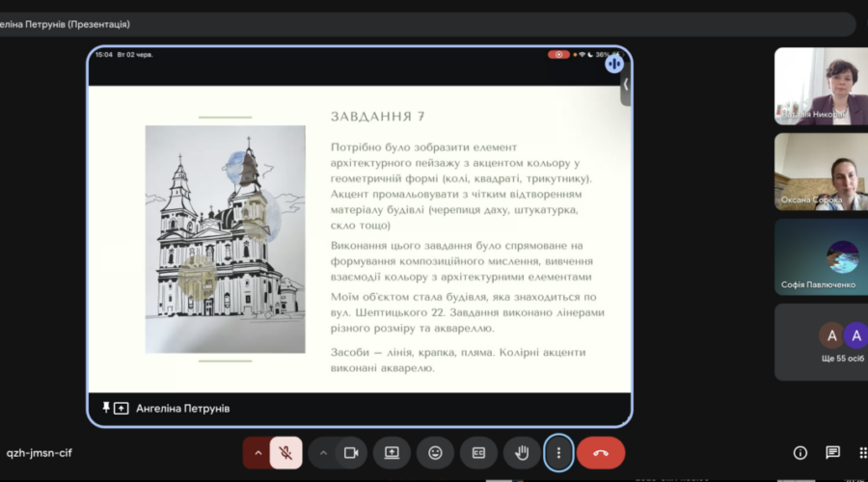Click the presentation title bar at top

[x=428, y=24]
